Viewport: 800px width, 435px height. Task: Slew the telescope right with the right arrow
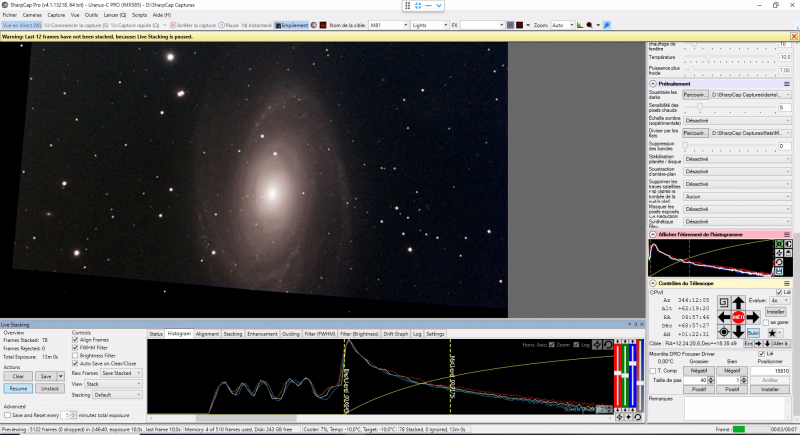753,317
